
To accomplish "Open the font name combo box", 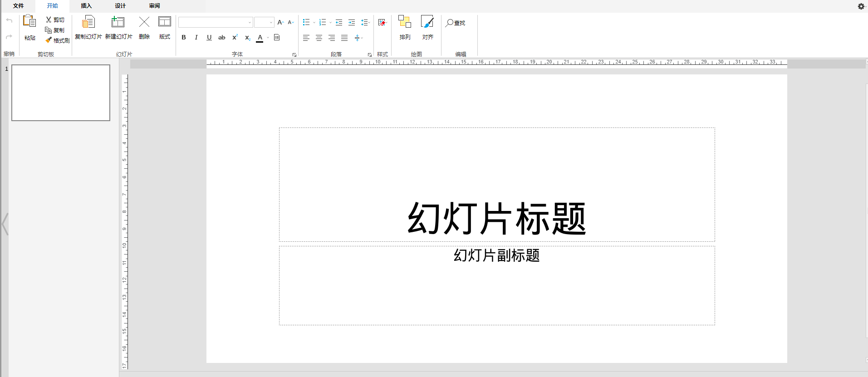I will (x=216, y=22).
